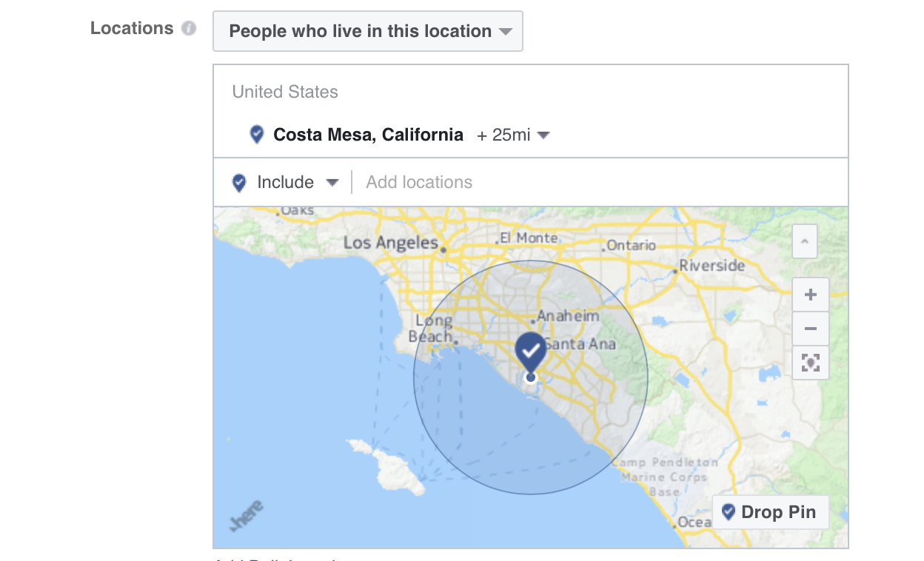
Task: Collapse the map with the up-arrow button
Action: click(805, 241)
